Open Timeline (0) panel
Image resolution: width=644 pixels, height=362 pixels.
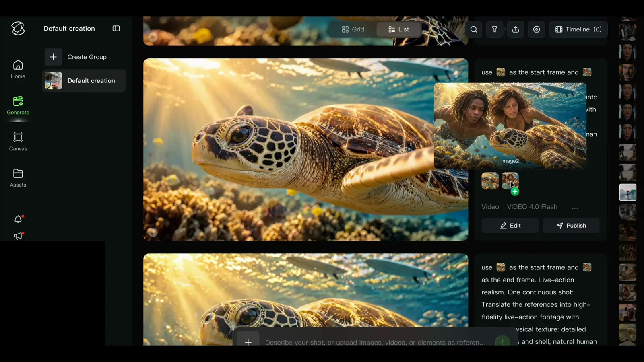(x=578, y=29)
